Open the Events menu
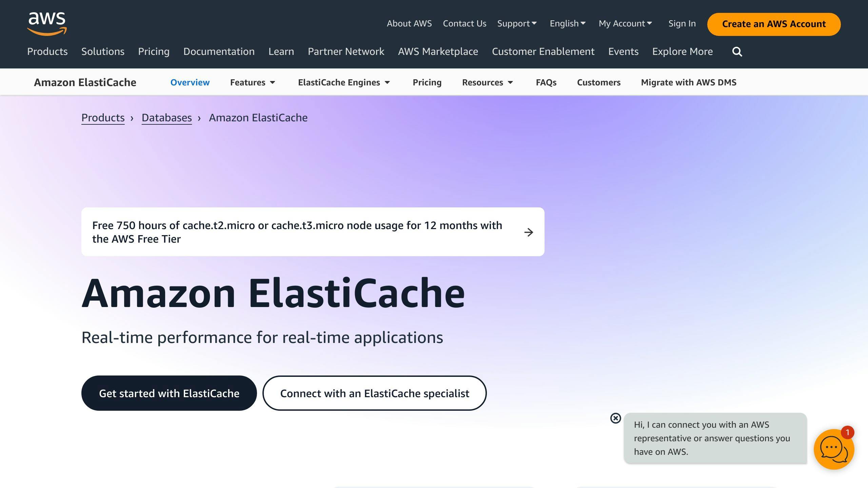 tap(623, 52)
